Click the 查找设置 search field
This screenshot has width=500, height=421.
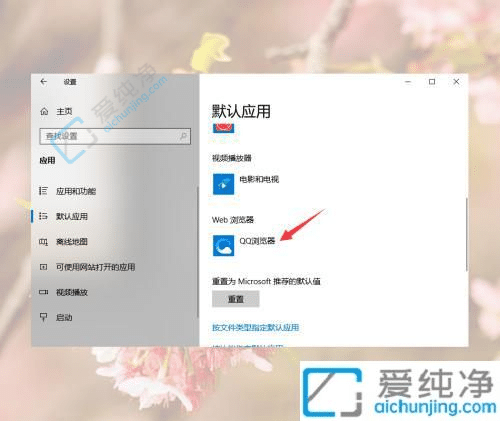point(115,136)
